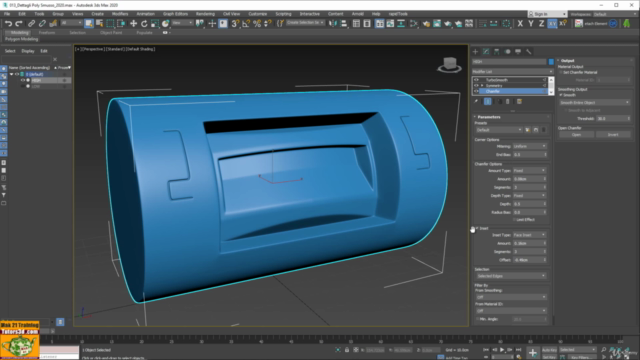Click the Sign In button

coord(547,14)
